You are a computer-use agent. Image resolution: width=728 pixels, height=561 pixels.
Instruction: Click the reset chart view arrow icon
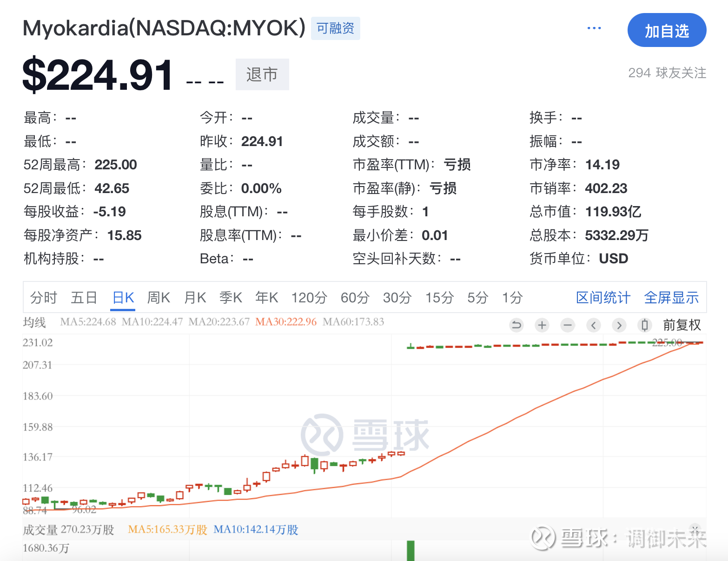[516, 325]
